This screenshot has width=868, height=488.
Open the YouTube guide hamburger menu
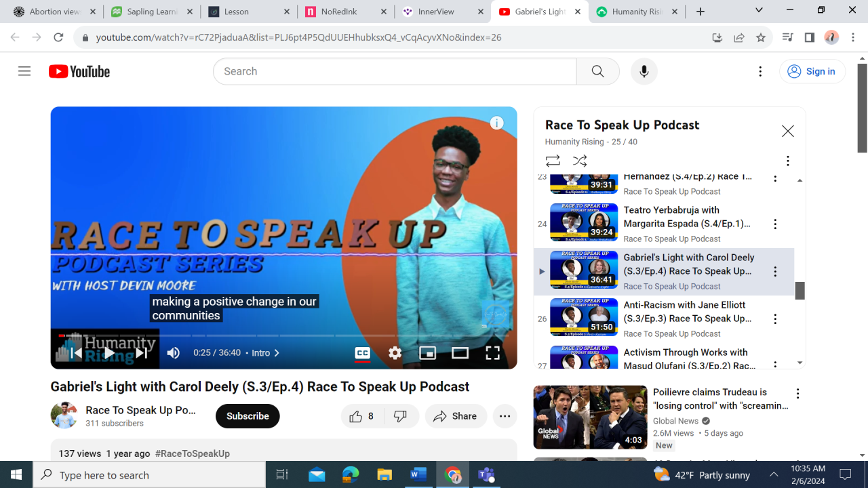click(24, 71)
